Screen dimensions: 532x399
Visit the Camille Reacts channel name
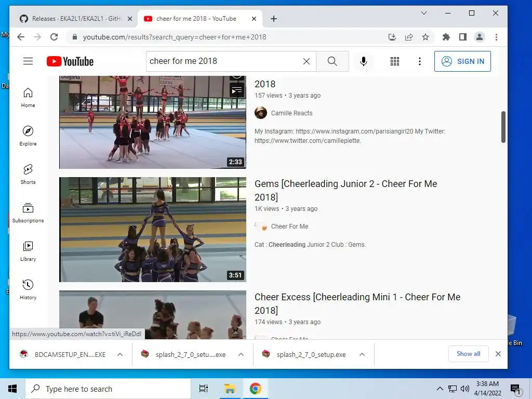[291, 113]
